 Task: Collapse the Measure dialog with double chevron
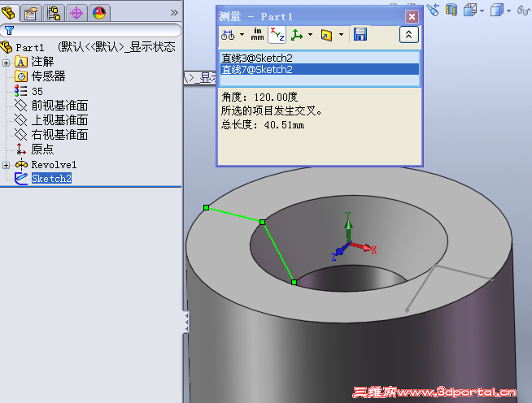(x=409, y=35)
